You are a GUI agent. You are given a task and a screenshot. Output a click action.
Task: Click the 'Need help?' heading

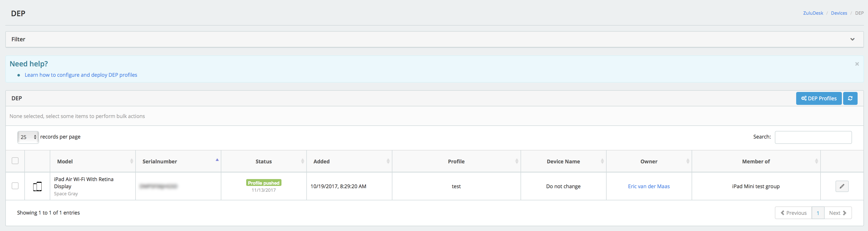pos(29,64)
